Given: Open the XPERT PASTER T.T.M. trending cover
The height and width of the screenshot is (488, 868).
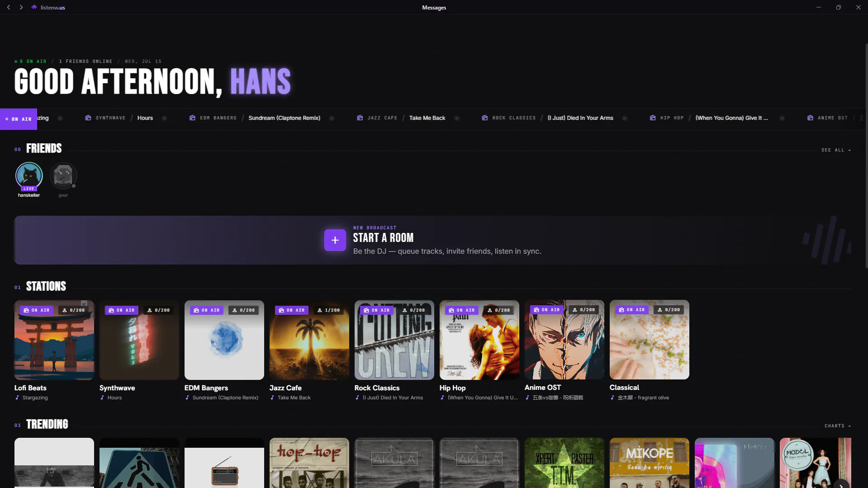Looking at the screenshot, I should (564, 463).
